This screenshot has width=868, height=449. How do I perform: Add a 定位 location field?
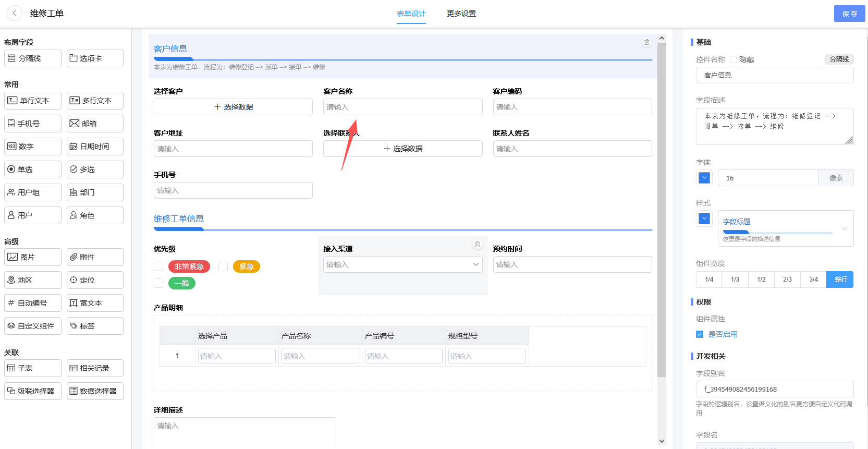click(95, 280)
